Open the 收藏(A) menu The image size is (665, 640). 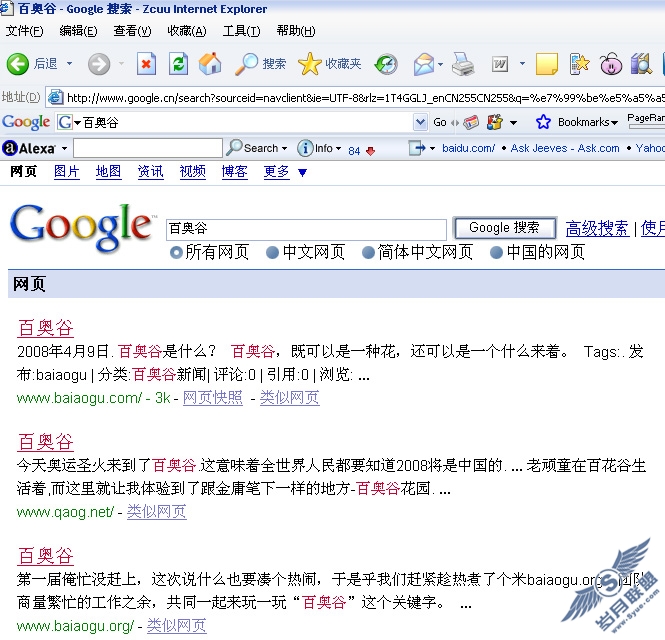[186, 31]
